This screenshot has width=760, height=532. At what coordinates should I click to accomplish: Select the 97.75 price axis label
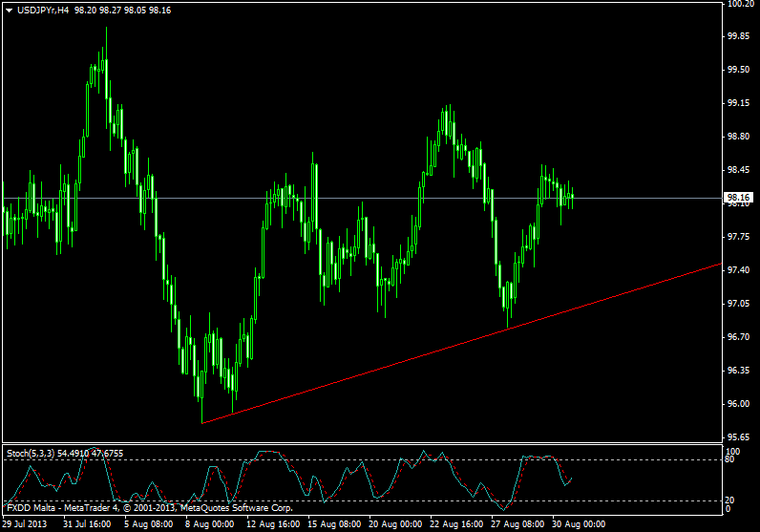[x=739, y=237]
